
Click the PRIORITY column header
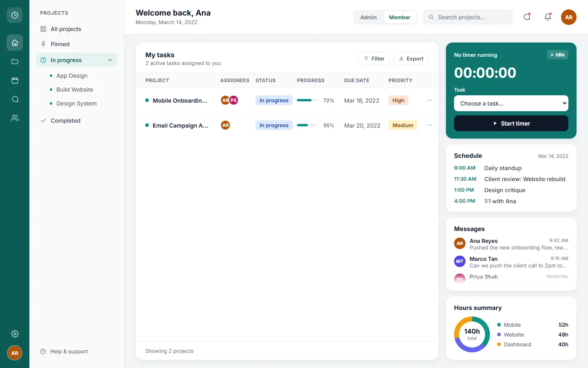[400, 81]
